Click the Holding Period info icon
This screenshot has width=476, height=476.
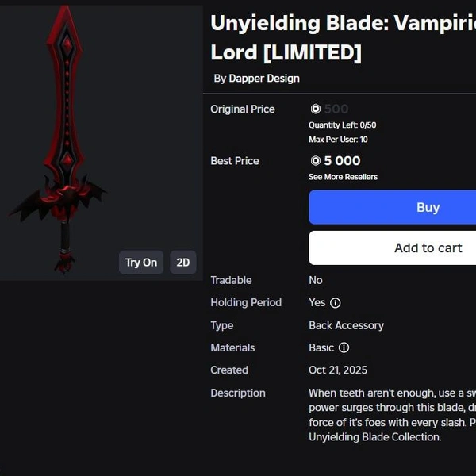[336, 303]
